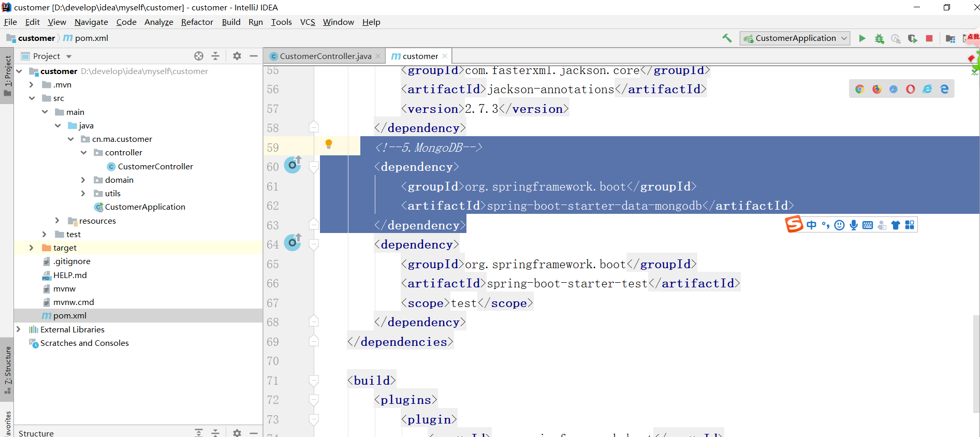Open the CustomerApplication run configuration dropdown
980x437 pixels.
[x=795, y=38]
